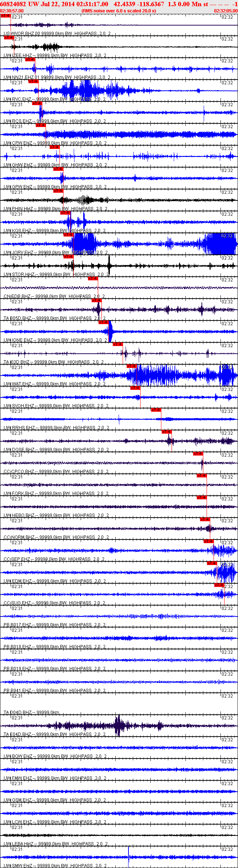Click the start time 02:30:57.00 label
This screenshot has width=238, height=868.
coord(12,11)
